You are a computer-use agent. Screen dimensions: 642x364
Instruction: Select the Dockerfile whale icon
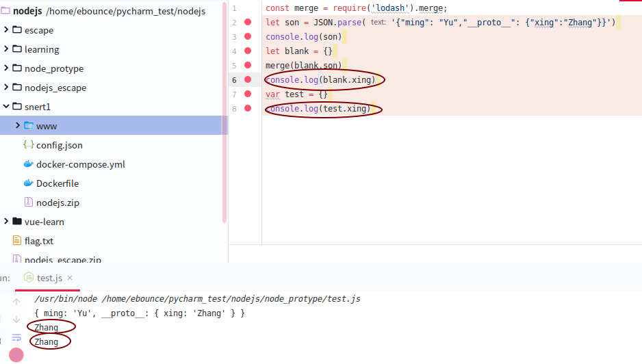[28, 183]
